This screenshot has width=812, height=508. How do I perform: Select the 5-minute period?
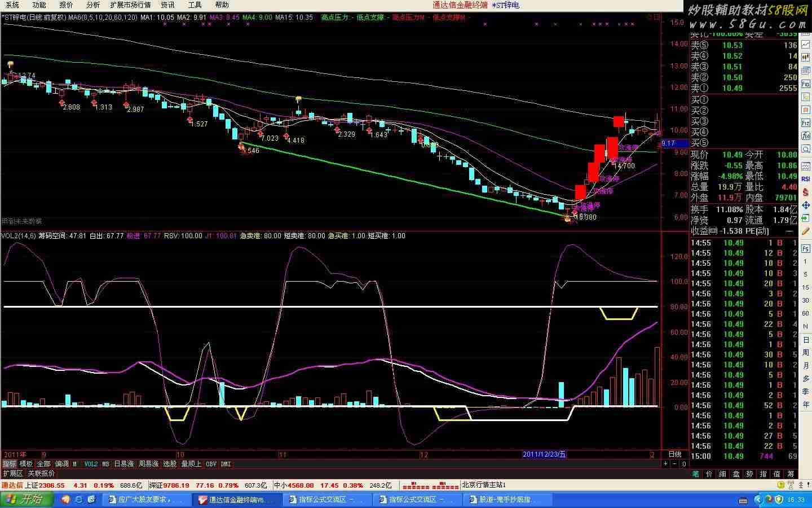[x=806, y=275]
